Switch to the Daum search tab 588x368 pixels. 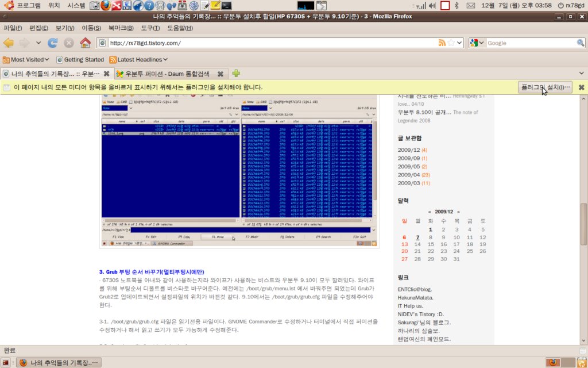point(167,74)
